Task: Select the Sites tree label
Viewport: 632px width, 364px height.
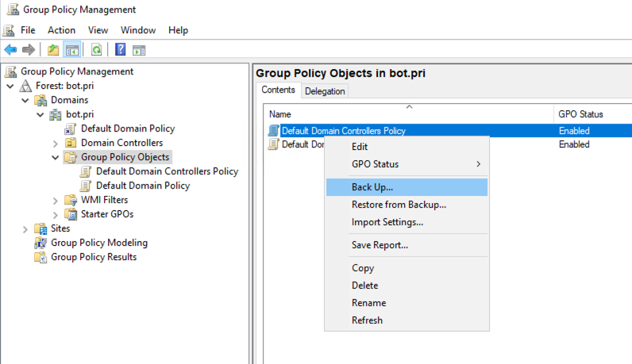Action: [x=60, y=228]
